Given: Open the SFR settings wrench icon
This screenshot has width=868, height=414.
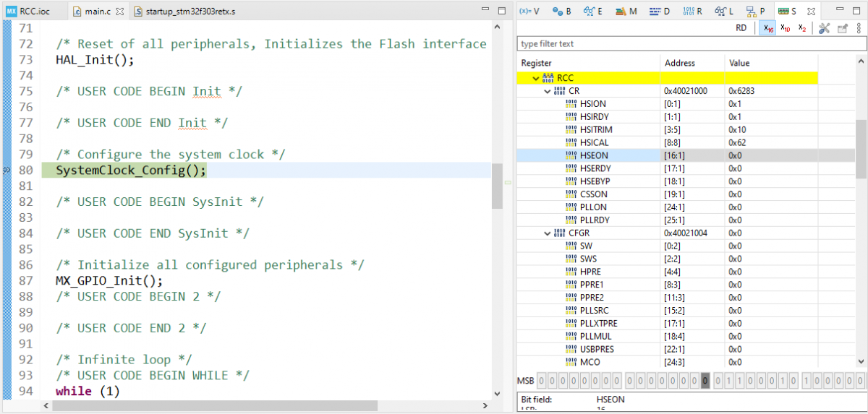Looking at the screenshot, I should click(824, 28).
